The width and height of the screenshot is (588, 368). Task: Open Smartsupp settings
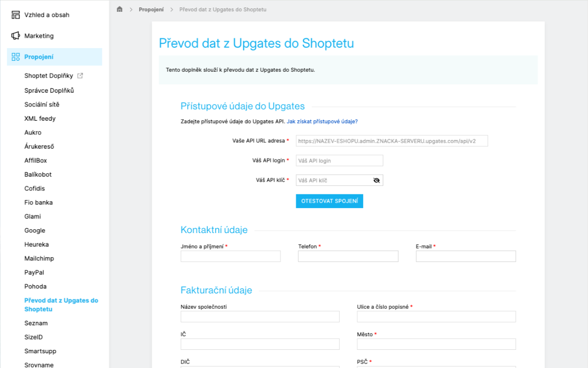pyautogui.click(x=40, y=351)
